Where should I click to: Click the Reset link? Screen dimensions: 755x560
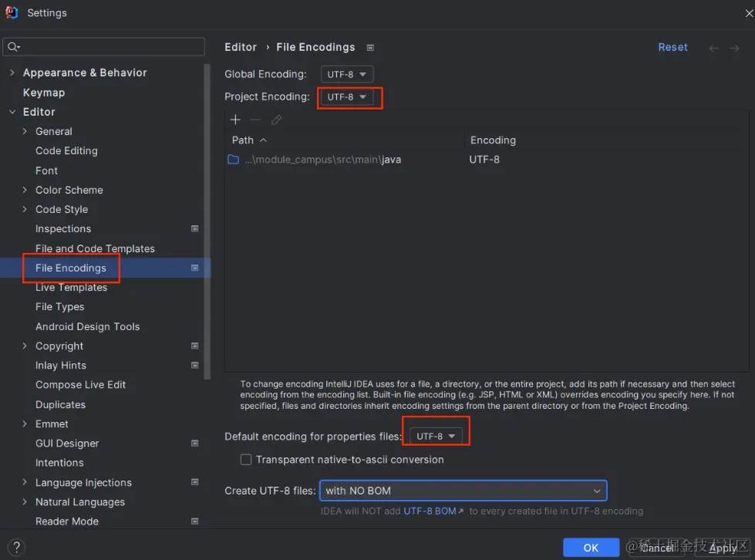pos(672,47)
